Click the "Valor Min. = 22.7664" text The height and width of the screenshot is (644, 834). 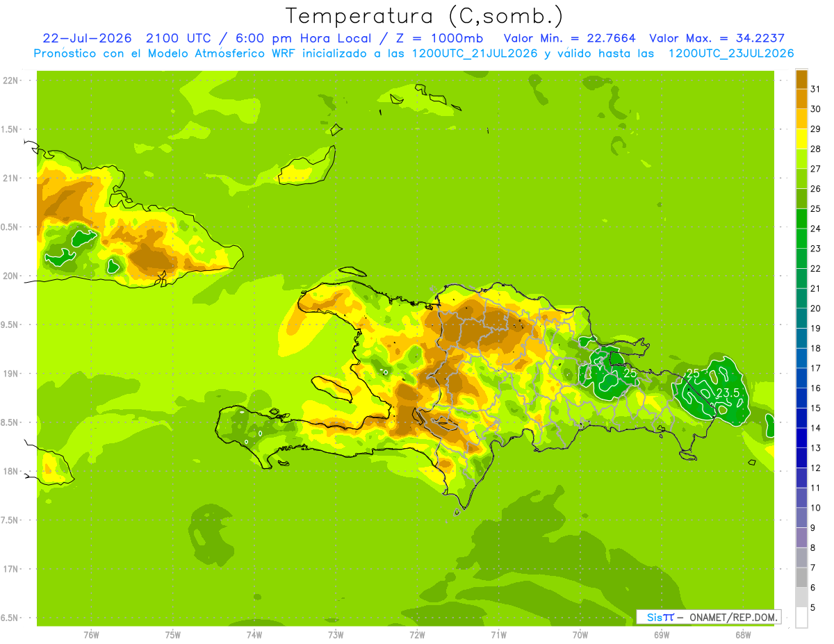570,38
